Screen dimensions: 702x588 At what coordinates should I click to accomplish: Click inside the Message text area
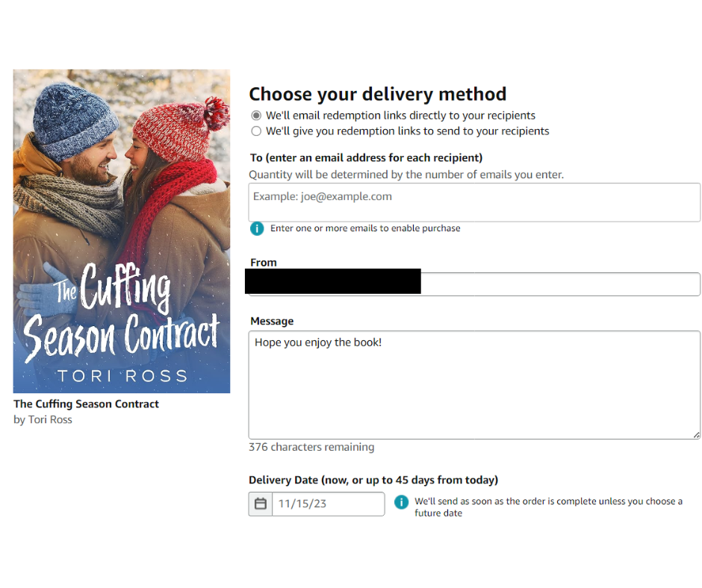coord(474,384)
